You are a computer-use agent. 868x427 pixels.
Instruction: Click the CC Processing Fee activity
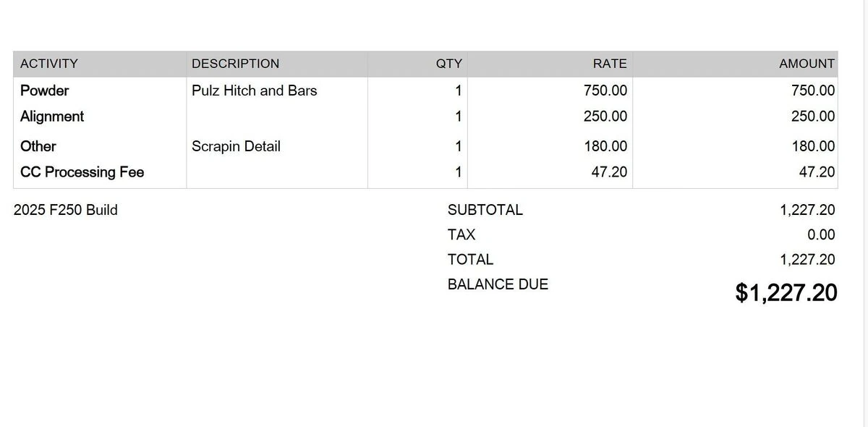(82, 172)
